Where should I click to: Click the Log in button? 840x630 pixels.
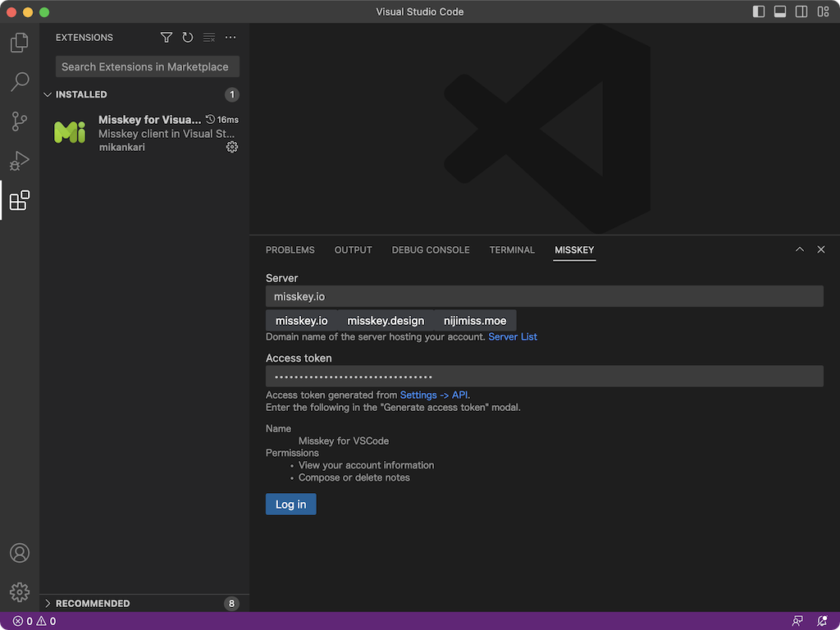click(291, 504)
